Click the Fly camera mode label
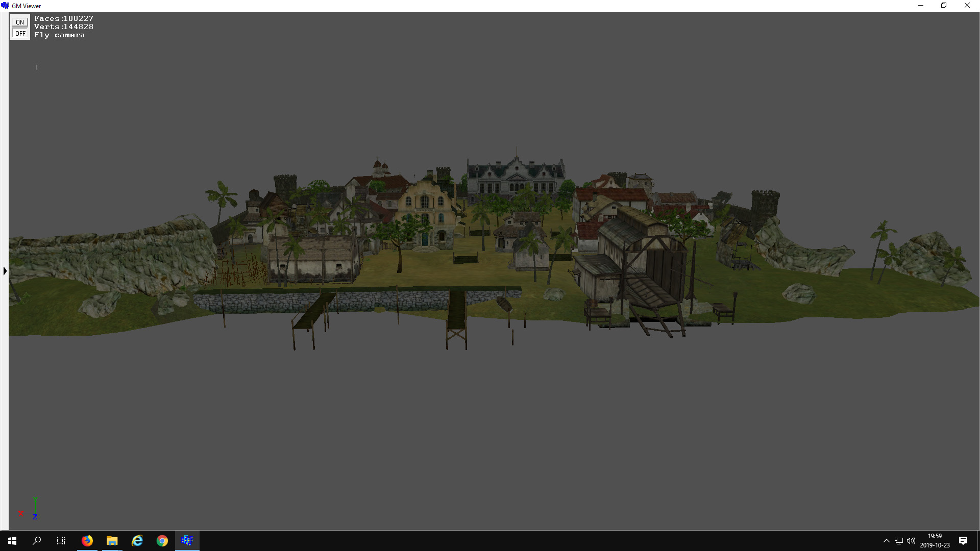Image resolution: width=980 pixels, height=551 pixels. coord(60,35)
